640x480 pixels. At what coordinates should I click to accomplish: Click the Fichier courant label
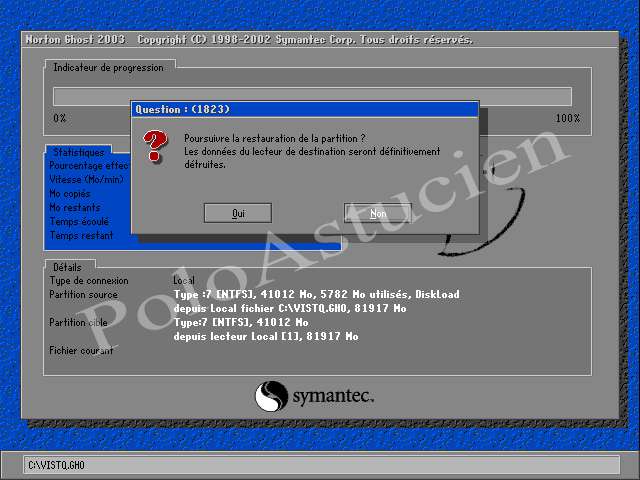(81, 350)
